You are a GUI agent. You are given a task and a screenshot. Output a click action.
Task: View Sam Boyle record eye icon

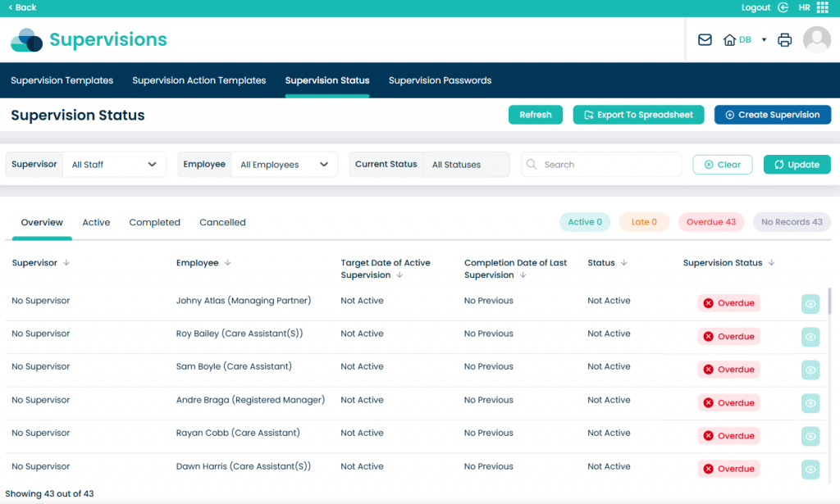[810, 370]
